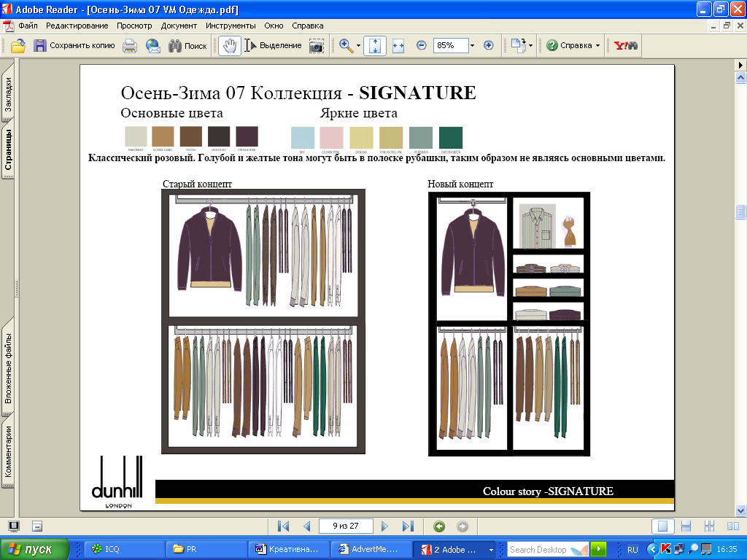This screenshot has height=560, width=747.
Task: Switch to Continuous page layout
Action: 686,526
